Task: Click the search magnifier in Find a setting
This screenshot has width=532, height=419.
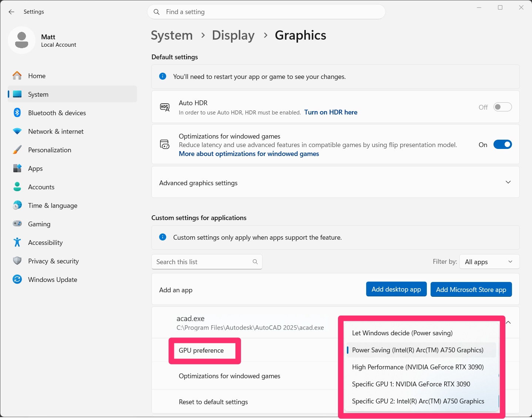Action: point(157,12)
